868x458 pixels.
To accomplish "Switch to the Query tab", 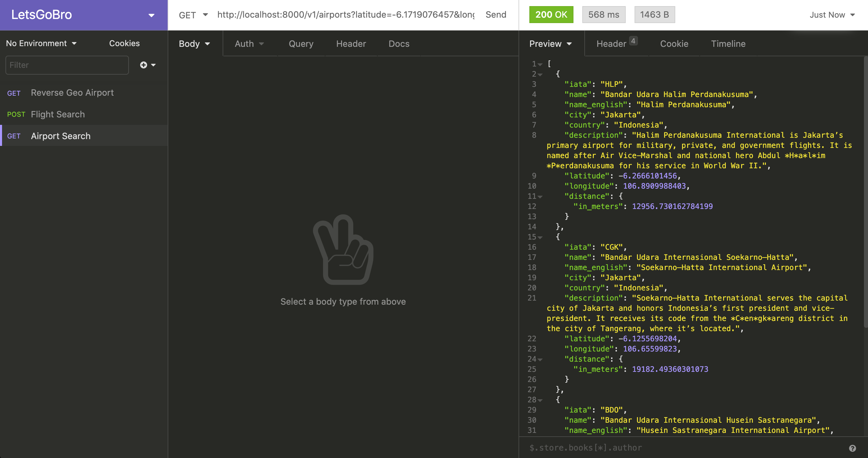I will point(301,44).
